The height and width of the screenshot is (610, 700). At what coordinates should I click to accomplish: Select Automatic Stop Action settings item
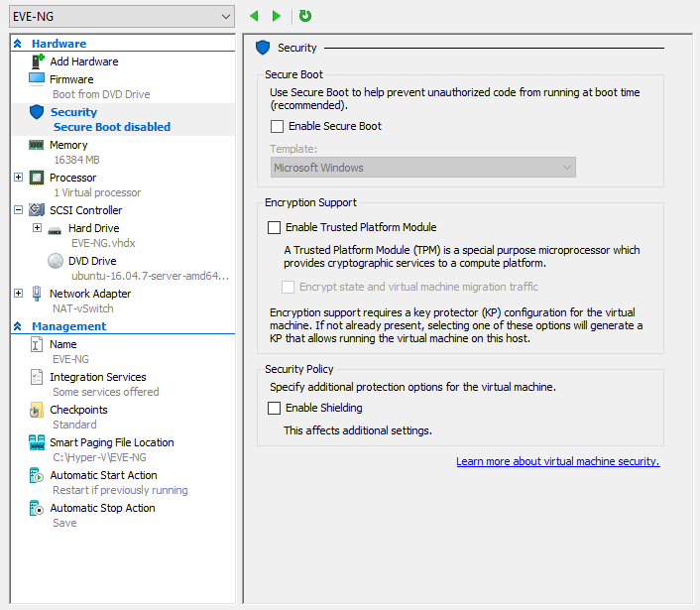coord(102,508)
